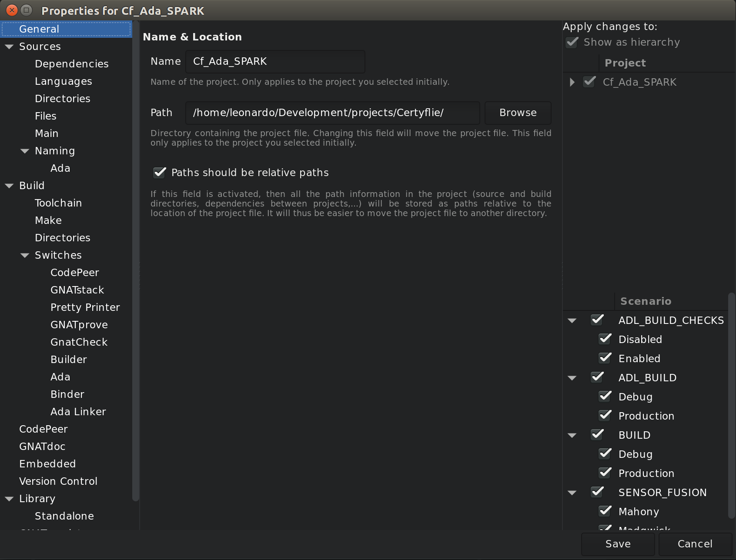The image size is (736, 560).
Task: Collapse the Library tree node
Action: [9, 499]
